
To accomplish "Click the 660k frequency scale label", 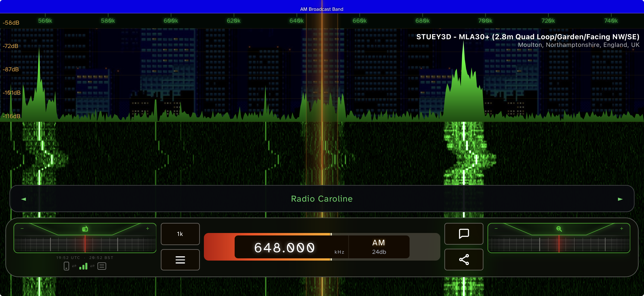I will point(359,21).
